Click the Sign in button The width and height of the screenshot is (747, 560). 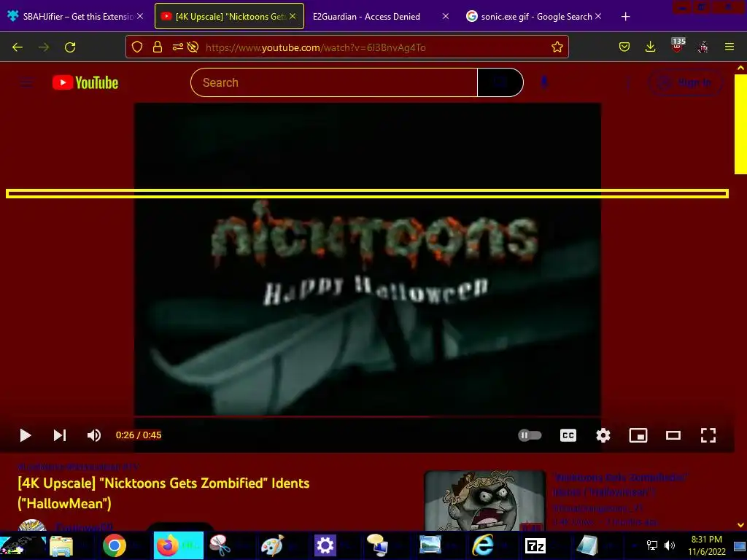(x=686, y=83)
